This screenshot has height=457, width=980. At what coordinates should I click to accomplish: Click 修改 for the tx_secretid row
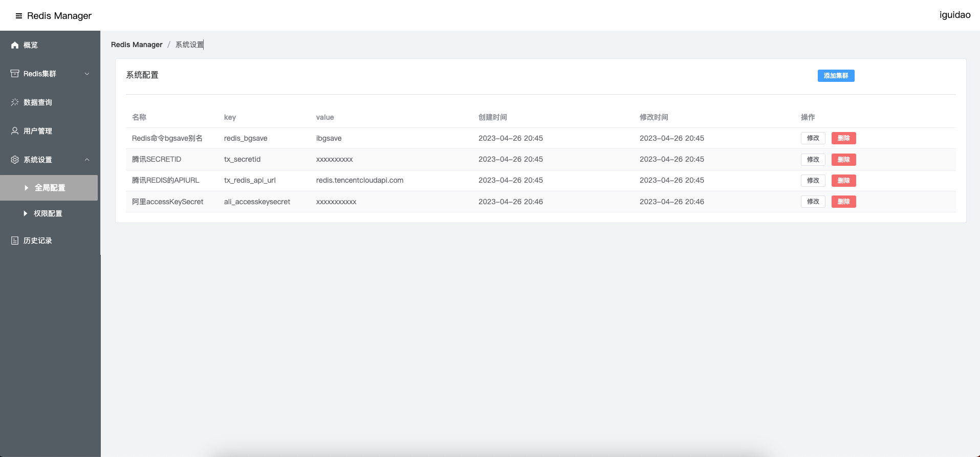[x=813, y=160]
